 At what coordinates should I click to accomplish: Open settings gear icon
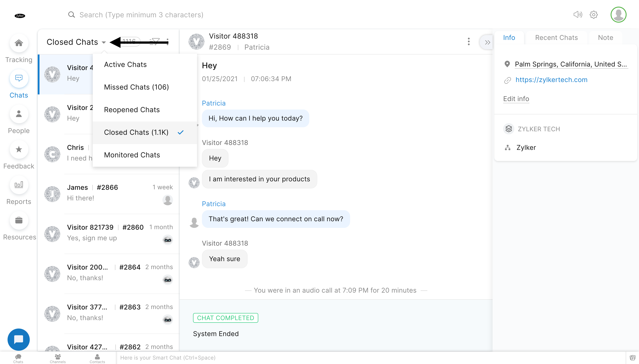(x=594, y=15)
